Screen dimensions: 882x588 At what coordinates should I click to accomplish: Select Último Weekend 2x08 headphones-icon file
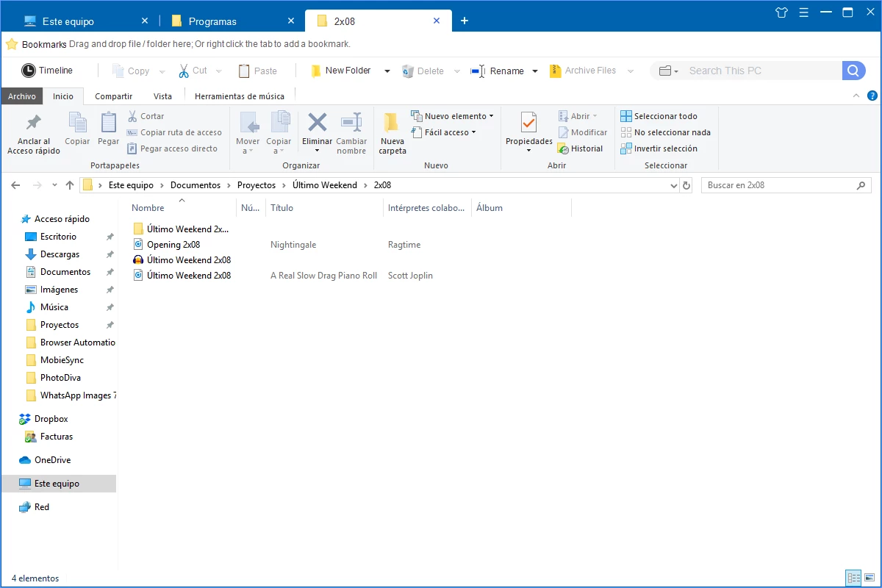pos(182,260)
